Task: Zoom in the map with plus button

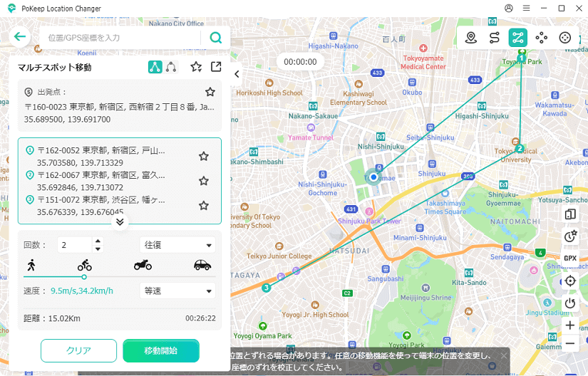Action: (570, 325)
